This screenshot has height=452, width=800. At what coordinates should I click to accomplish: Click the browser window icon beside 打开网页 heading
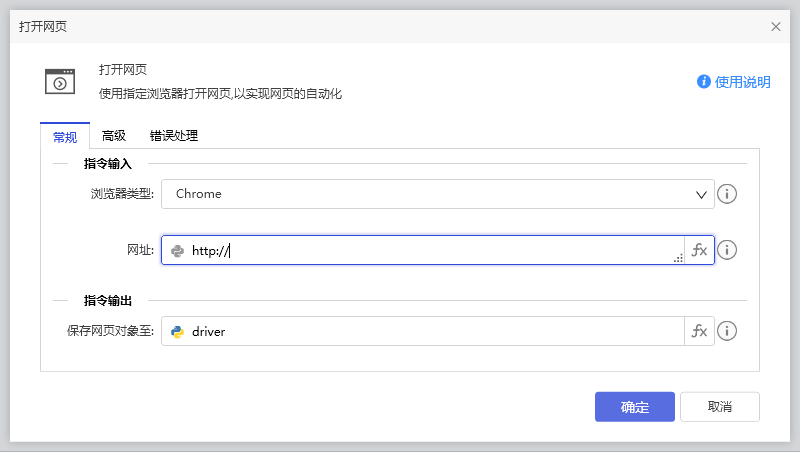click(x=60, y=81)
